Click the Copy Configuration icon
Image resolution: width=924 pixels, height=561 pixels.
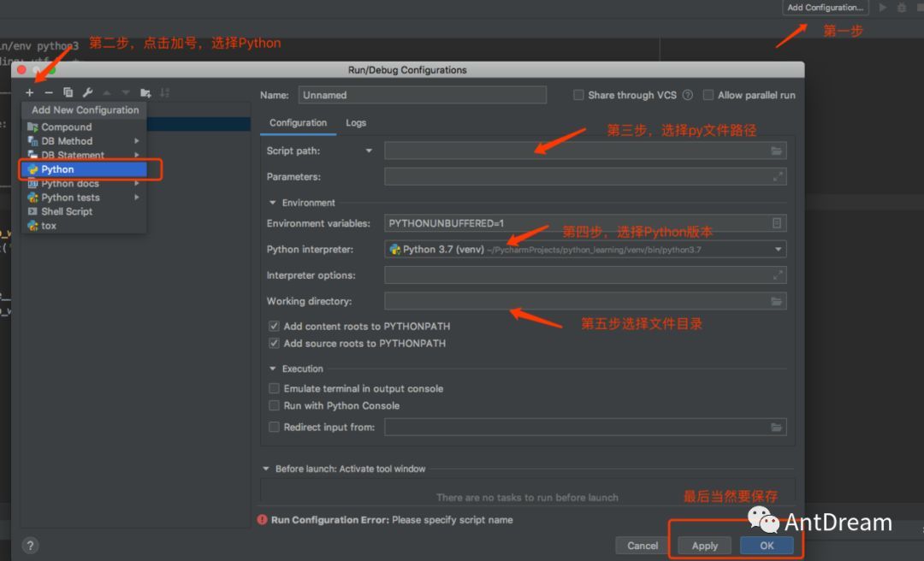(x=68, y=92)
